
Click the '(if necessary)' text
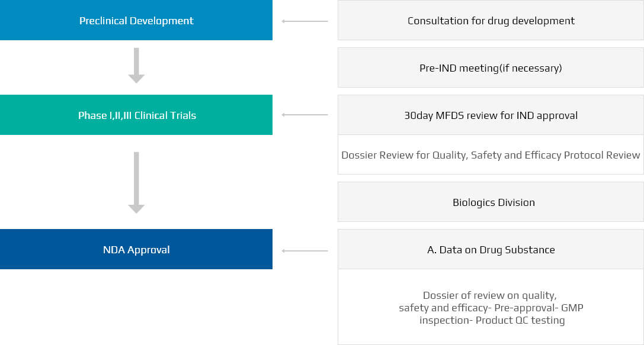[x=530, y=68]
